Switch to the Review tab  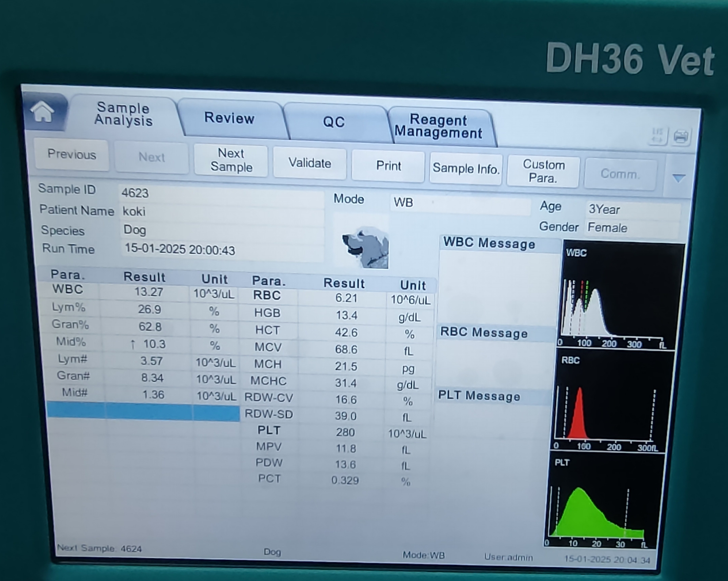point(229,118)
